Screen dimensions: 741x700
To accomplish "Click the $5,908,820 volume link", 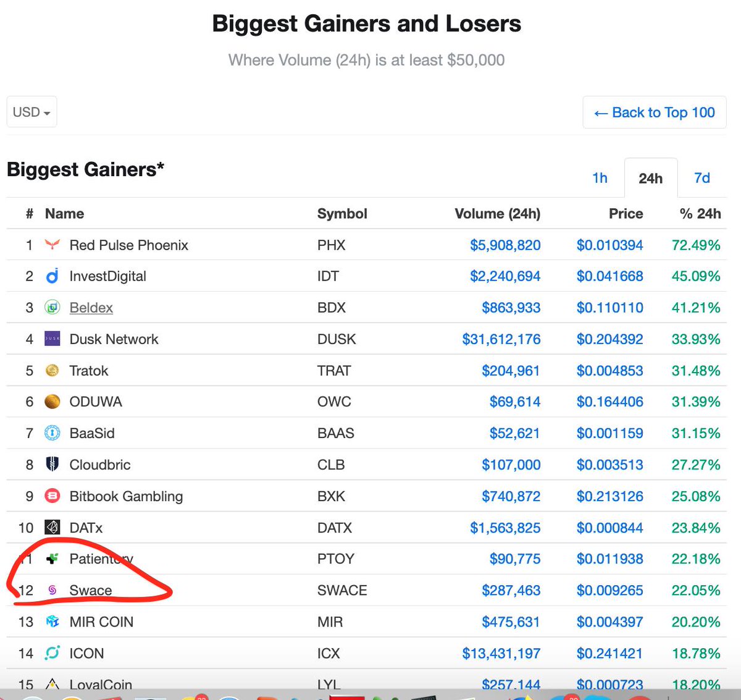I will [505, 245].
